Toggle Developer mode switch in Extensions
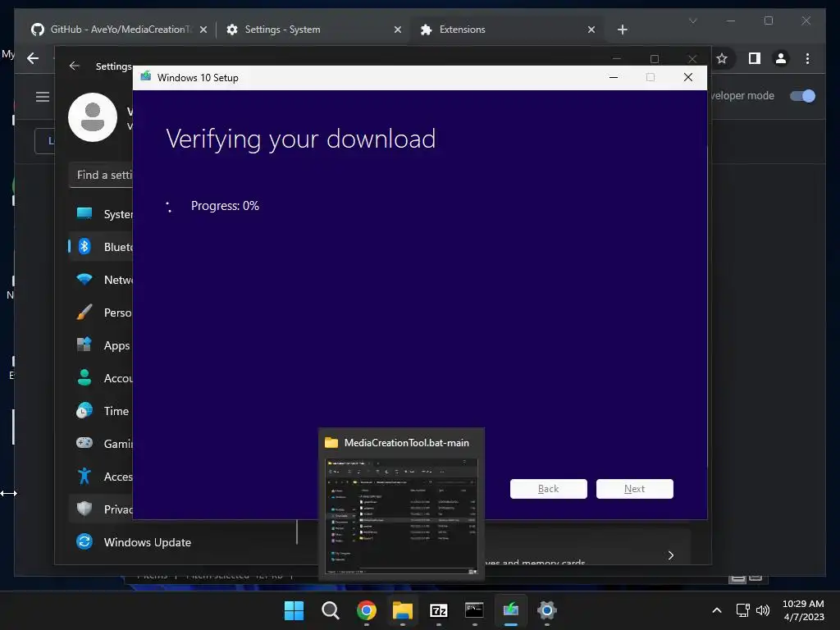 pyautogui.click(x=802, y=96)
